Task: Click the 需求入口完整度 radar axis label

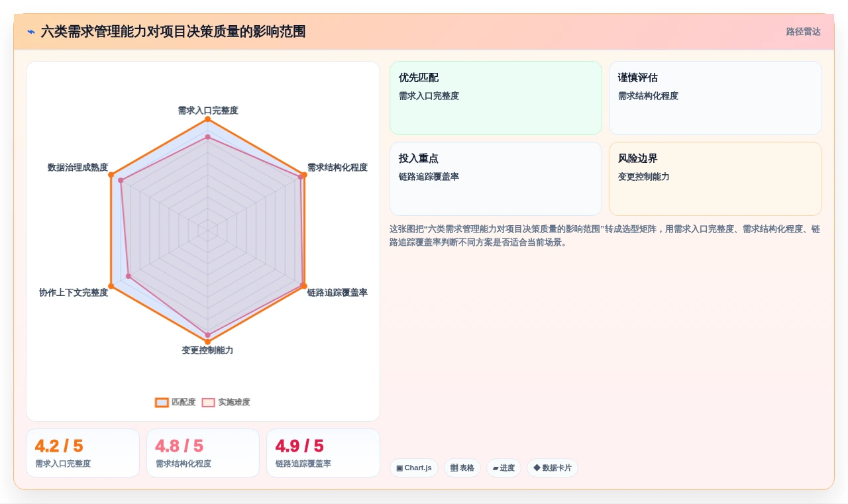Action: [x=208, y=110]
